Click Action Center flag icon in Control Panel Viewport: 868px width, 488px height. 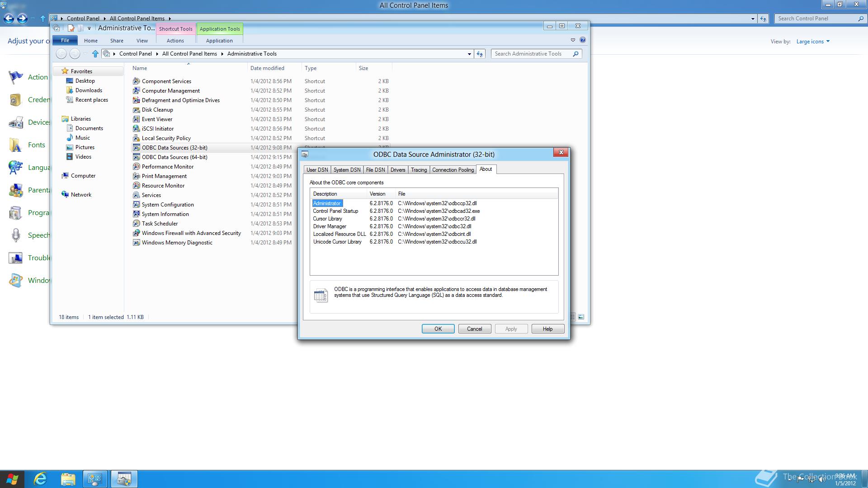[x=16, y=77]
